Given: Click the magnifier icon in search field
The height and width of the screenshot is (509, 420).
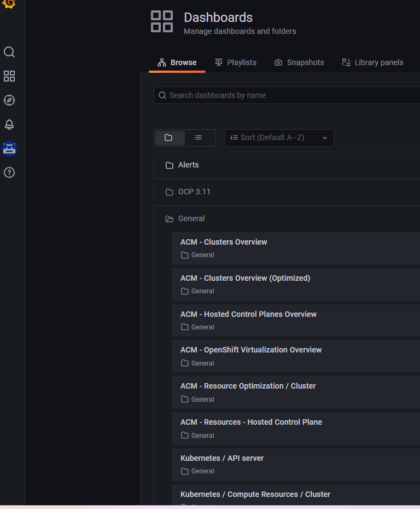Looking at the screenshot, I should tap(162, 95).
